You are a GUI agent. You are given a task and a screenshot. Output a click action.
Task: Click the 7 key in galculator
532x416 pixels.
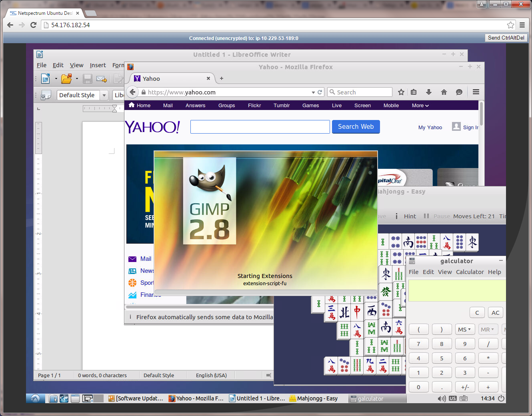(x=418, y=344)
